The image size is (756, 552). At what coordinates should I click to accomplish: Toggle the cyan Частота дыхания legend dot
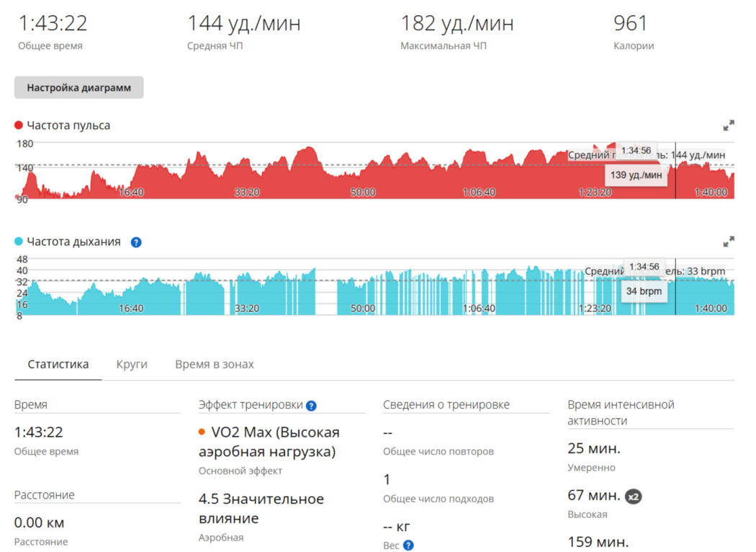[x=19, y=241]
